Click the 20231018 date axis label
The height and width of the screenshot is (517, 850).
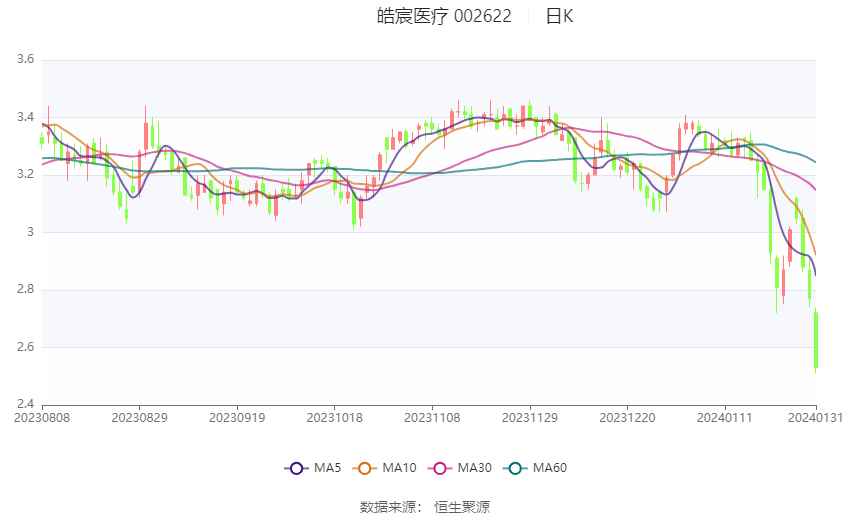click(x=334, y=418)
